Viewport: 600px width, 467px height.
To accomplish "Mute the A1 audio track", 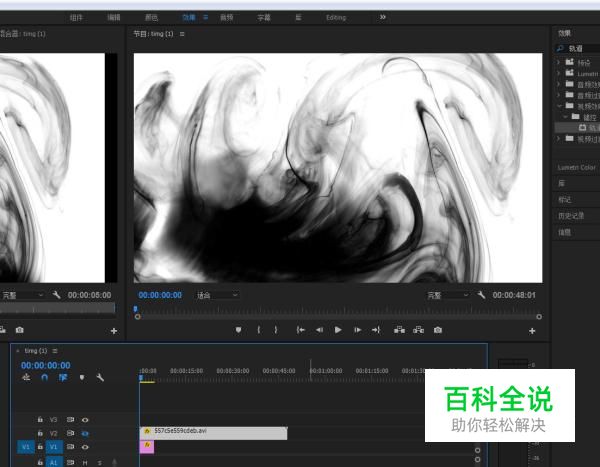I will [85, 463].
